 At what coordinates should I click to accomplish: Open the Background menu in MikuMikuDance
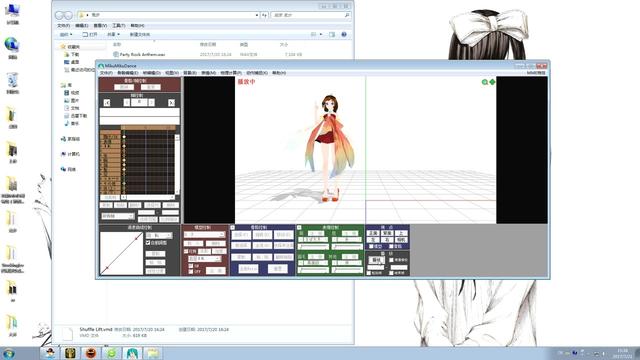(x=190, y=73)
